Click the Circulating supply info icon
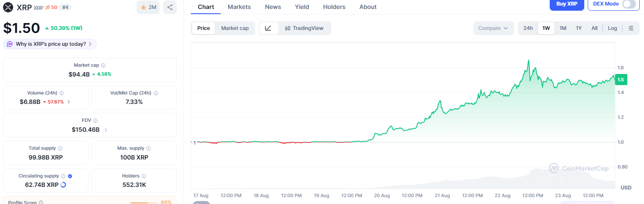The height and width of the screenshot is (204, 644). pos(63,176)
